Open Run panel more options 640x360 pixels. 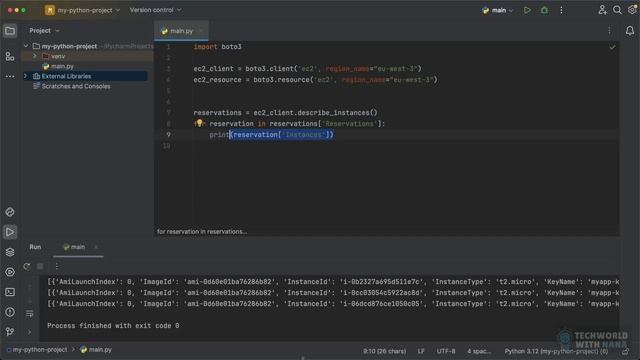point(57,267)
